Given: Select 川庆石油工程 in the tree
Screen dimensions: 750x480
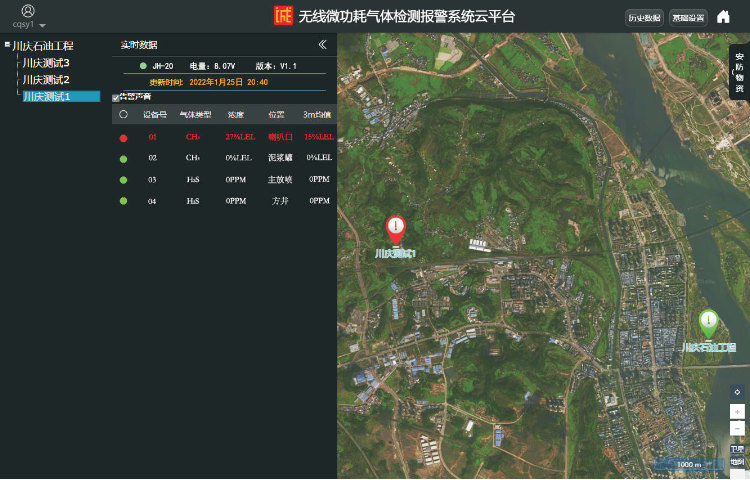Looking at the screenshot, I should pyautogui.click(x=43, y=46).
